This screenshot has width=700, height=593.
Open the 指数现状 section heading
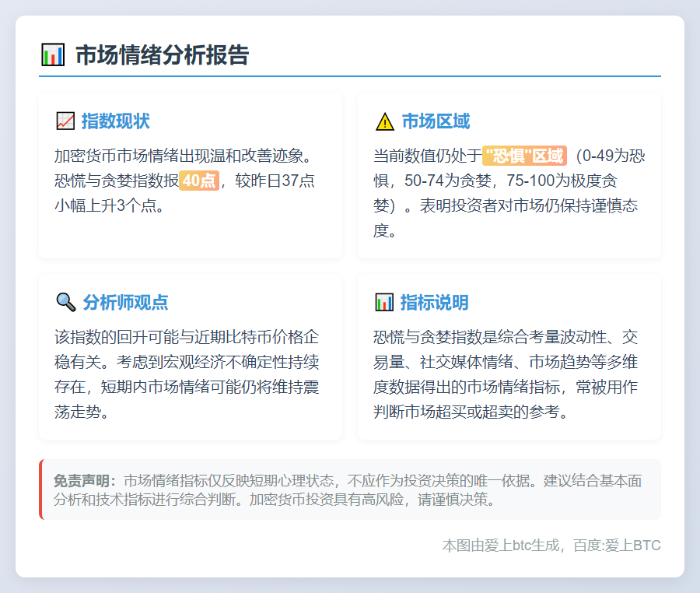click(115, 121)
